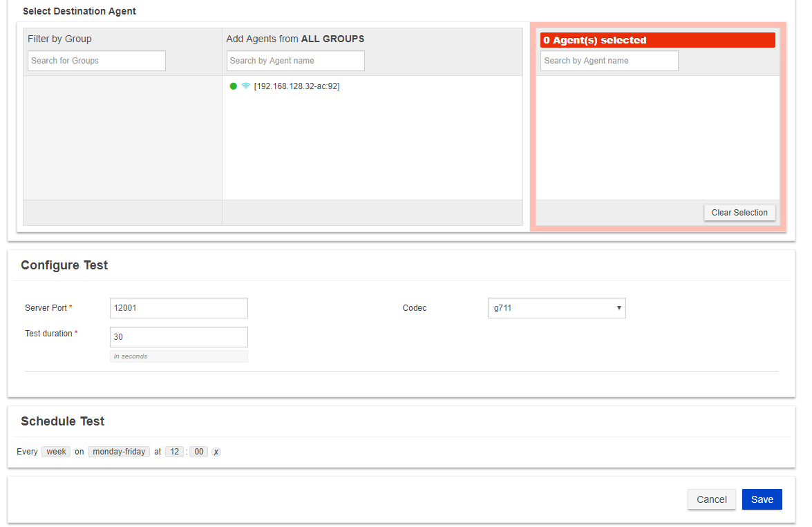Cancel the test configuration

point(711,499)
